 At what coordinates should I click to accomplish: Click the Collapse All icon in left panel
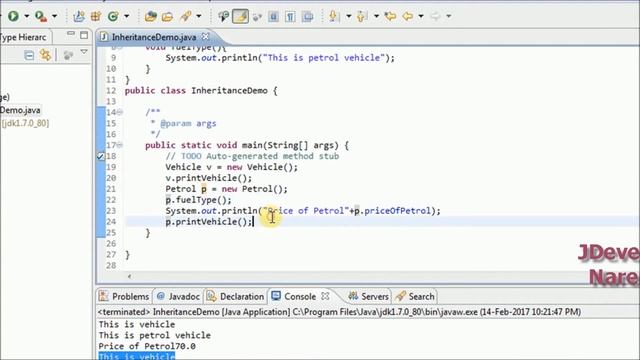point(29,55)
